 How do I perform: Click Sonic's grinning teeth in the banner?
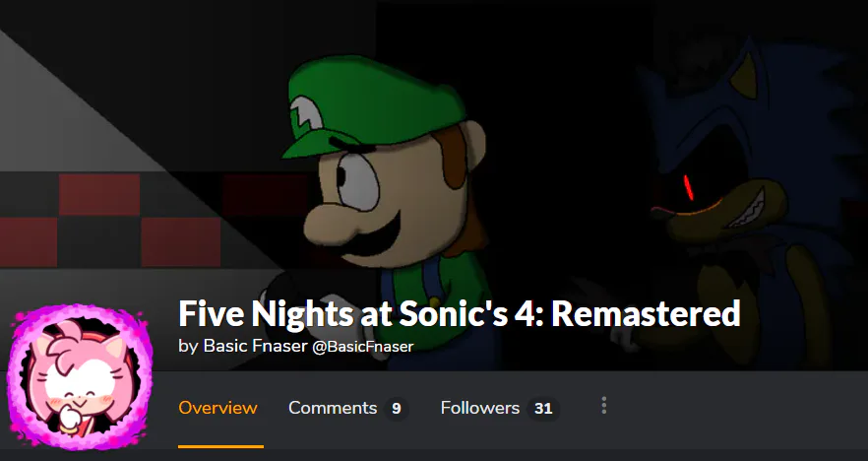747,209
